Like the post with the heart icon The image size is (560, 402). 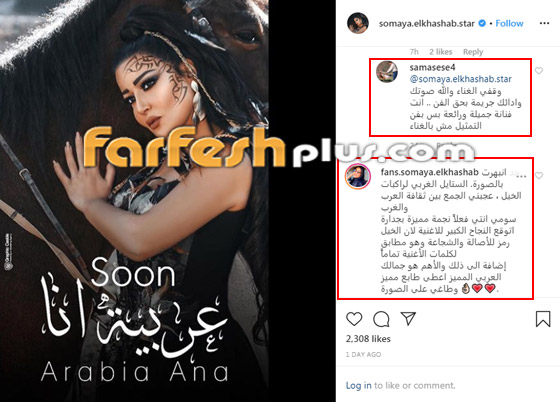coord(354,319)
